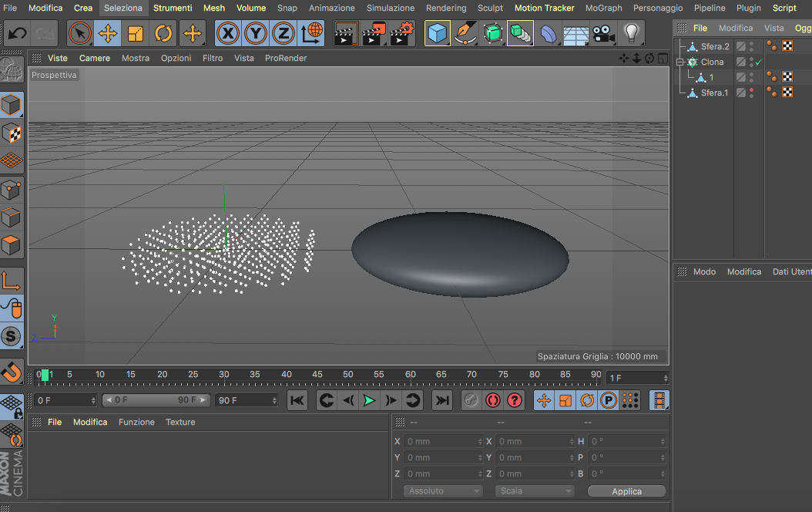Open the Simulazione menu

click(391, 8)
